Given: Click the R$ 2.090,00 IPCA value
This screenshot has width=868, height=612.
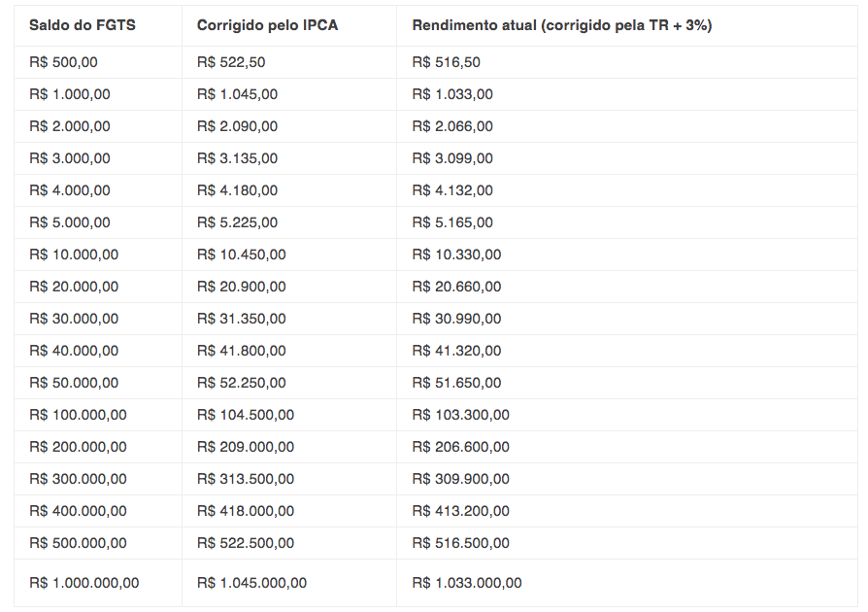Looking at the screenshot, I should coord(238,126).
